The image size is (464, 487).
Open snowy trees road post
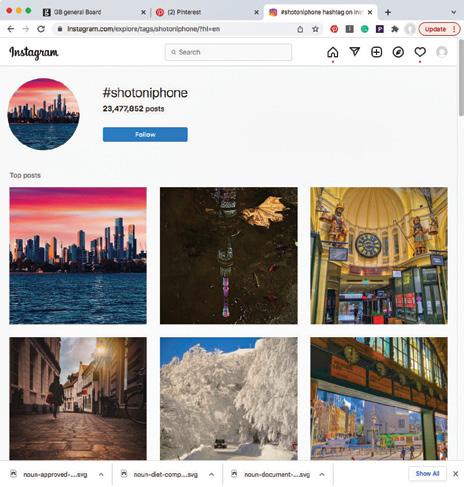[229, 399]
